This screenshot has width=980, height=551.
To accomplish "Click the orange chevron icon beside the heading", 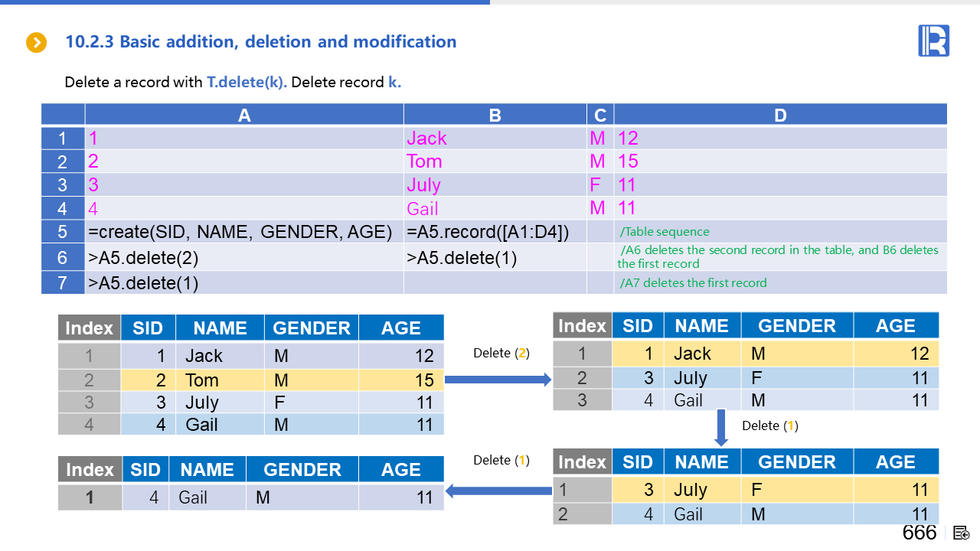I will pyautogui.click(x=37, y=43).
